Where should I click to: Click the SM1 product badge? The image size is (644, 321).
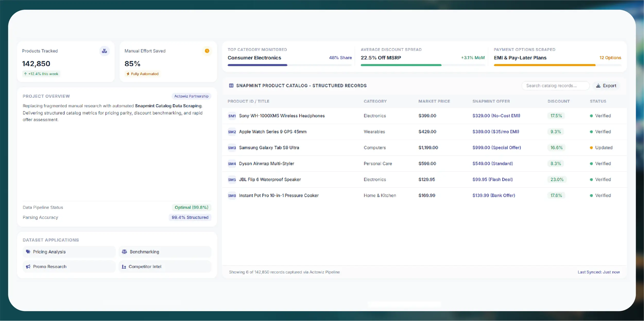click(x=232, y=116)
